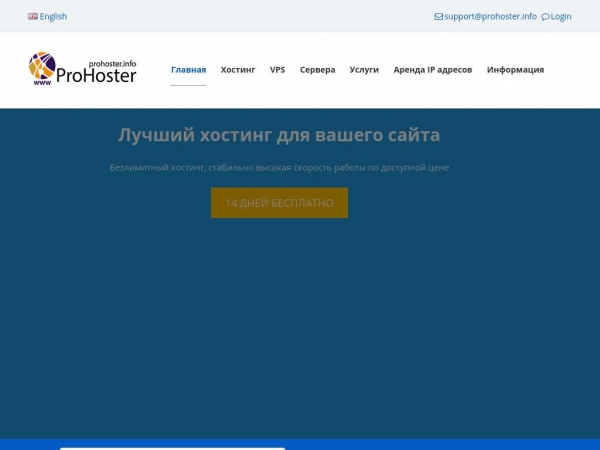Open the support@prohoster.info email link
The height and width of the screenshot is (450, 600).
tap(490, 16)
